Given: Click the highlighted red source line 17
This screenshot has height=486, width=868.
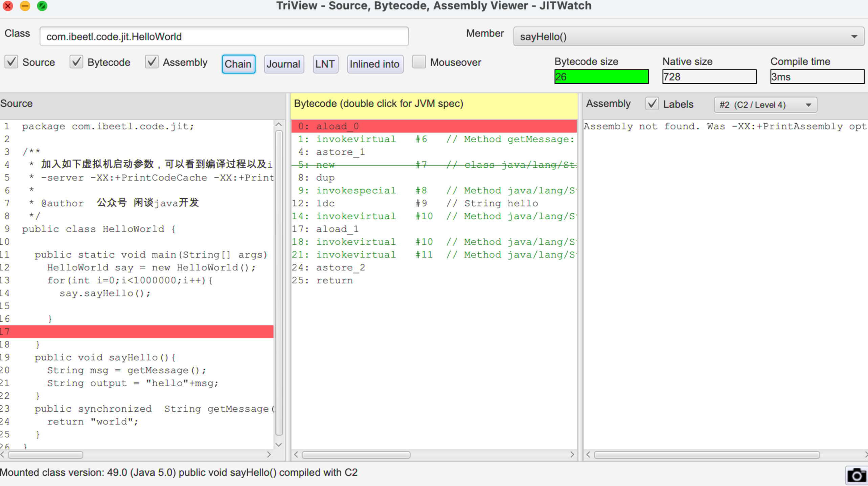Looking at the screenshot, I should [x=137, y=332].
